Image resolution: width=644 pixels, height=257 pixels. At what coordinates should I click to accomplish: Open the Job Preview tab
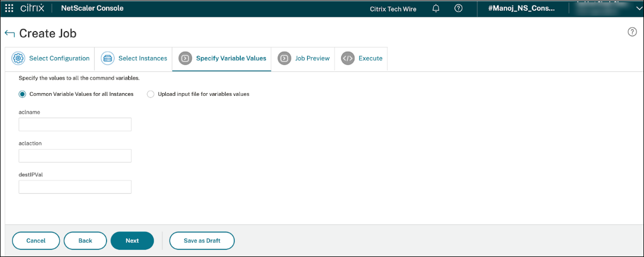312,58
